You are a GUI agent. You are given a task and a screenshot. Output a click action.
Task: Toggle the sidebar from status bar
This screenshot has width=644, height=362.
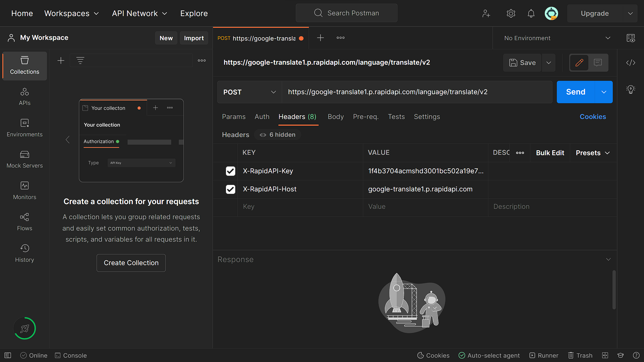[8, 355]
